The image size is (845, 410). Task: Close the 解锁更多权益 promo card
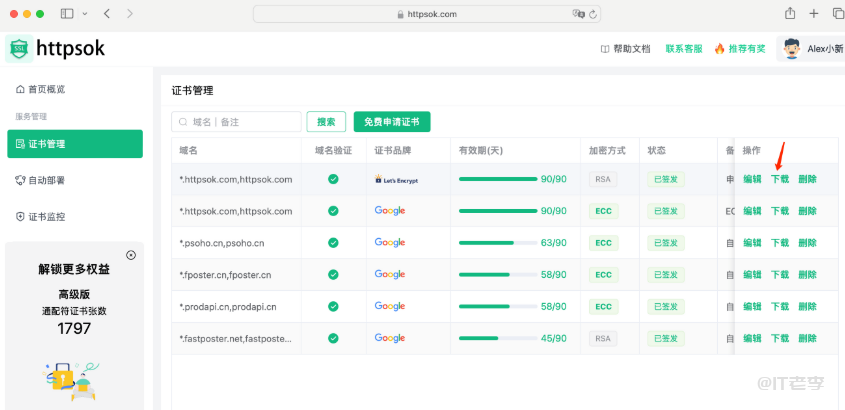tap(131, 255)
